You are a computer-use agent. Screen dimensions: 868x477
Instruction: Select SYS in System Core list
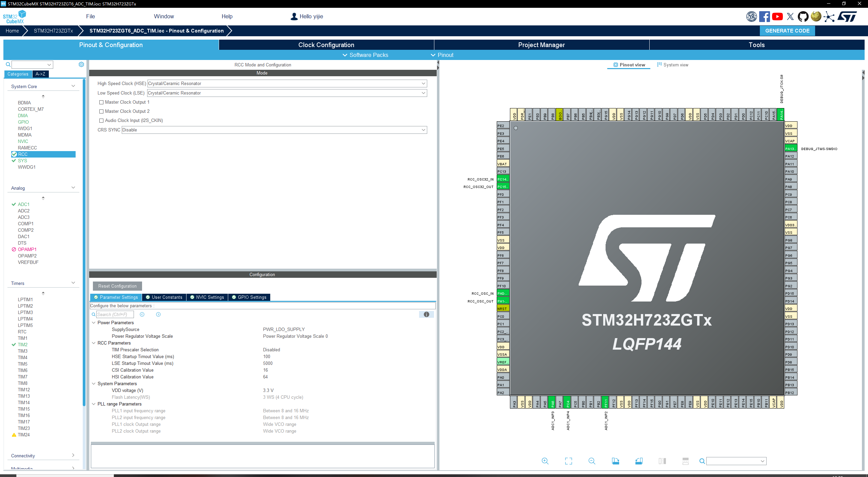22,161
